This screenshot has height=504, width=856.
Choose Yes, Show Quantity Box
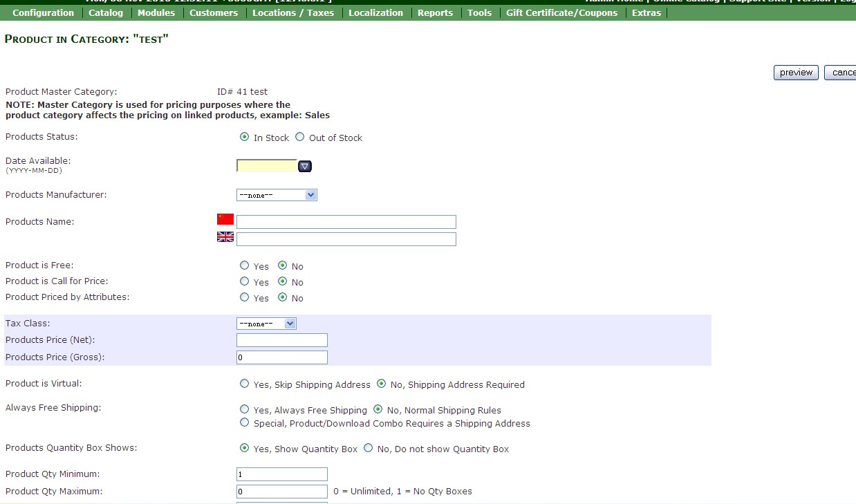(x=244, y=448)
